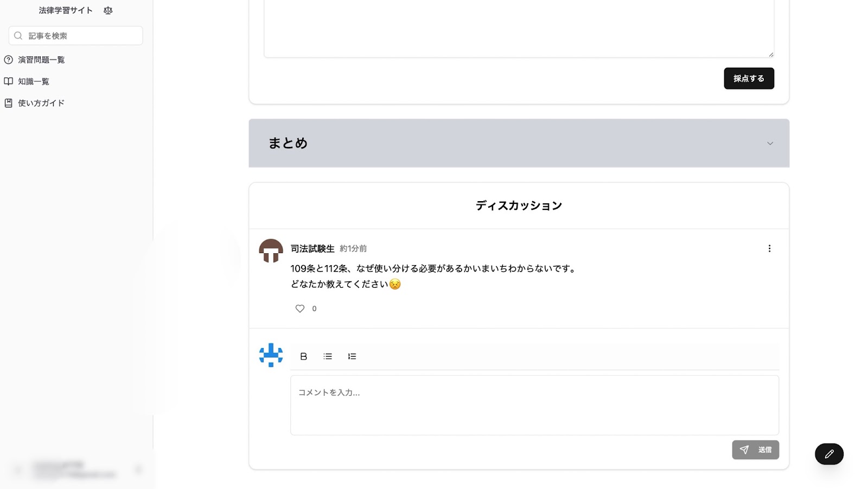Screen dimensions: 868x489
Task: Toggle bold formatting in the comment editor
Action: point(304,356)
